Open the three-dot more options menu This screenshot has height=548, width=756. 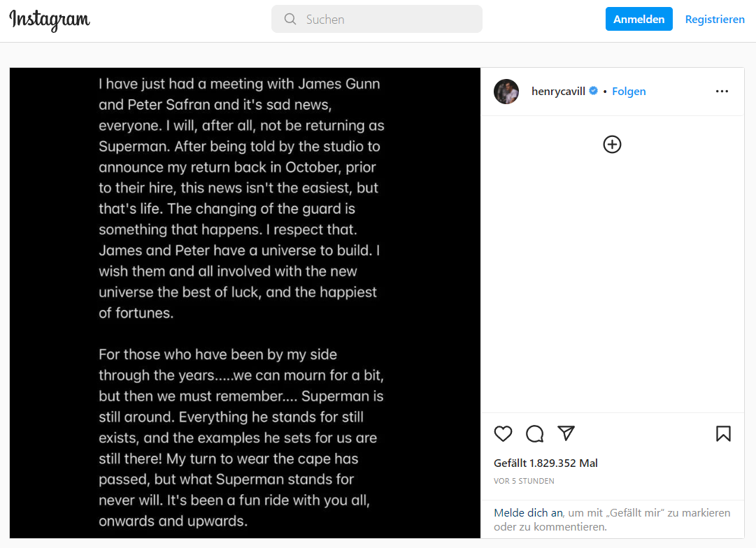point(722,91)
